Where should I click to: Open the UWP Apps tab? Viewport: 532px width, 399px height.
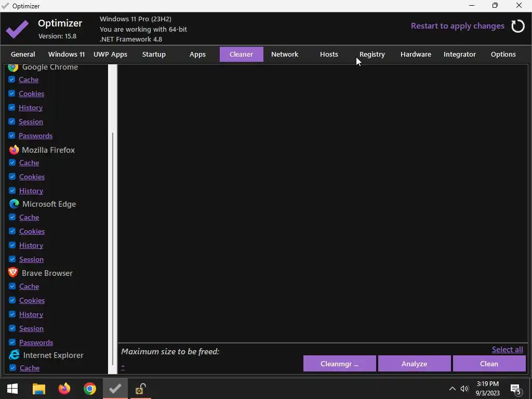tap(110, 54)
